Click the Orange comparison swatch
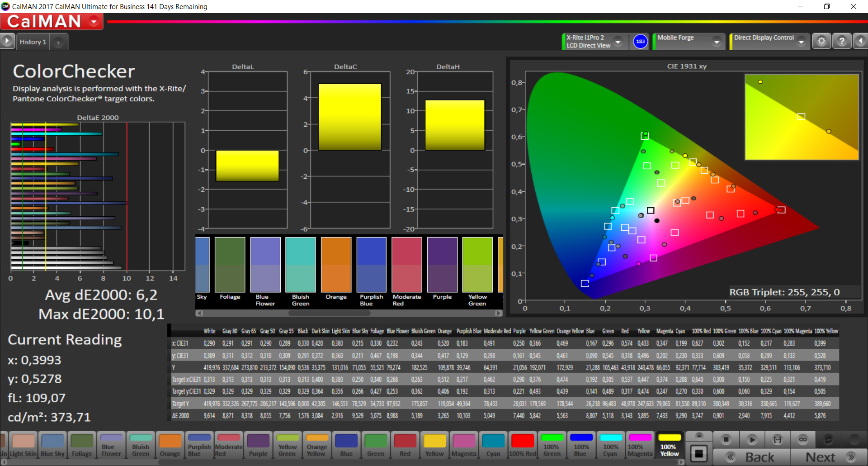 click(336, 265)
